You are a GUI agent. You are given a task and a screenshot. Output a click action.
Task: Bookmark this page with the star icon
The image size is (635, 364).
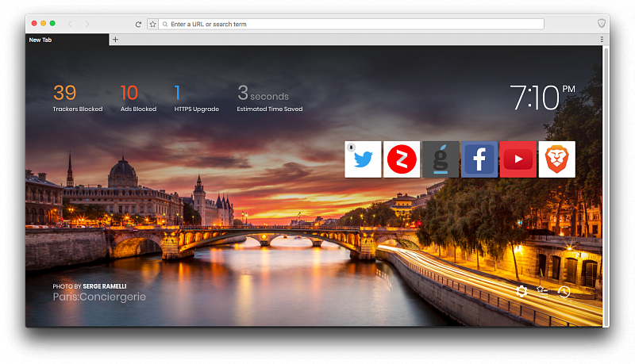(152, 25)
